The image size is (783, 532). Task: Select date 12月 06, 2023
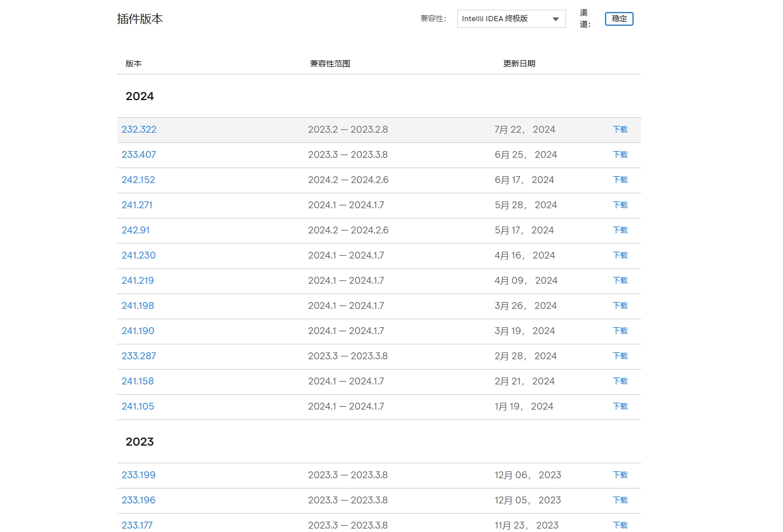pos(528,475)
